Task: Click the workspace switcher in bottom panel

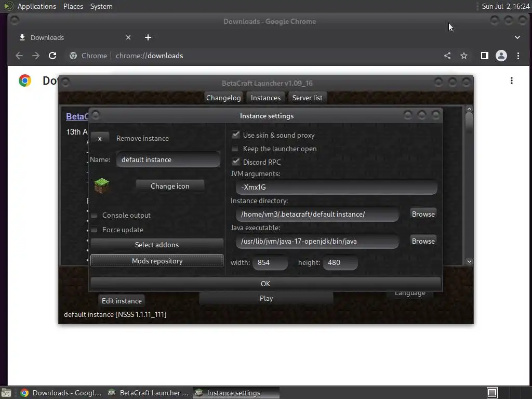Action: tap(493, 393)
